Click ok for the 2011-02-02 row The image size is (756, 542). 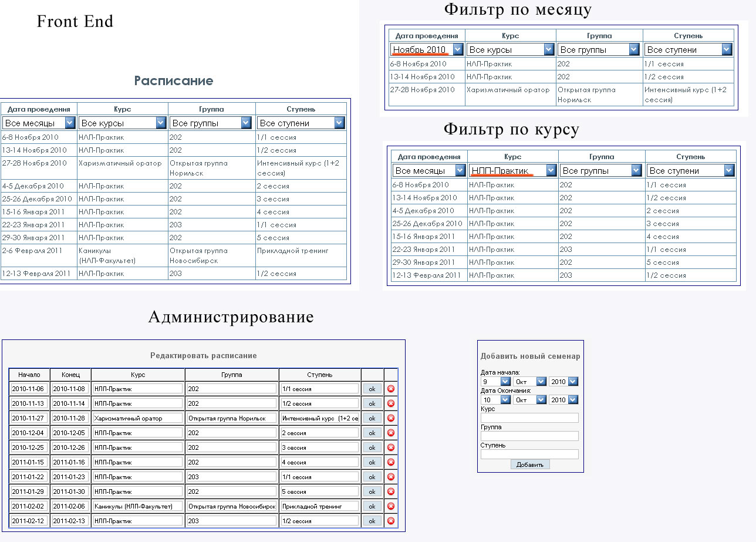pos(372,506)
